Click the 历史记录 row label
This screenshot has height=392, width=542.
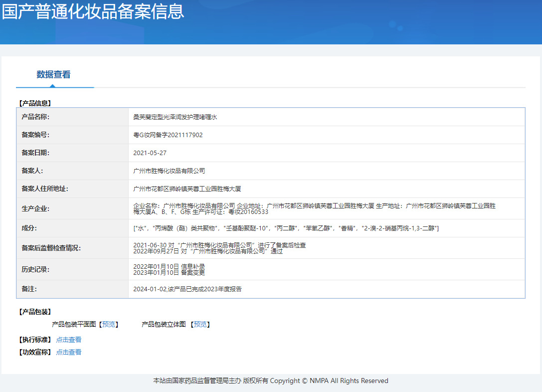coord(35,270)
